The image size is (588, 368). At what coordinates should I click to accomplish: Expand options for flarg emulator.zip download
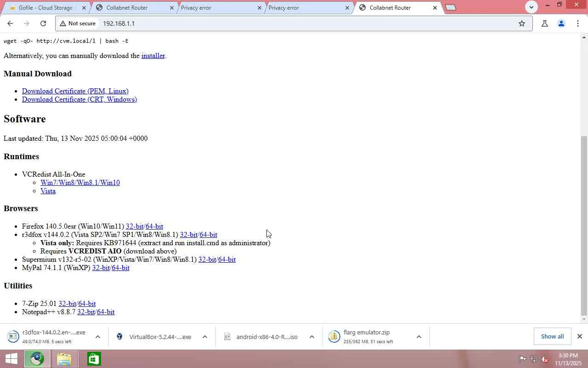419,337
